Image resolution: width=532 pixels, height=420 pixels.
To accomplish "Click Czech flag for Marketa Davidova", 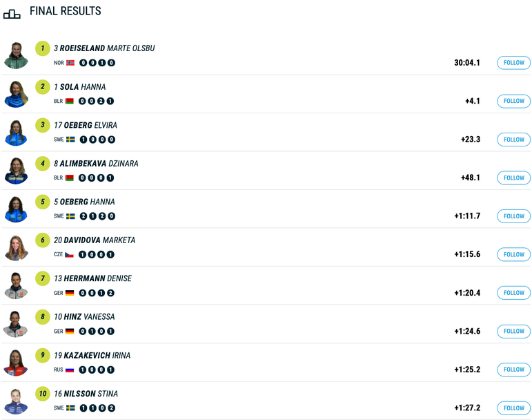I will pos(69,255).
